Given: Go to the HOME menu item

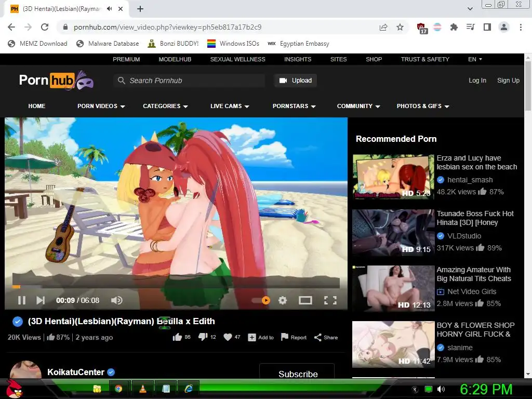Looking at the screenshot, I should [x=37, y=106].
